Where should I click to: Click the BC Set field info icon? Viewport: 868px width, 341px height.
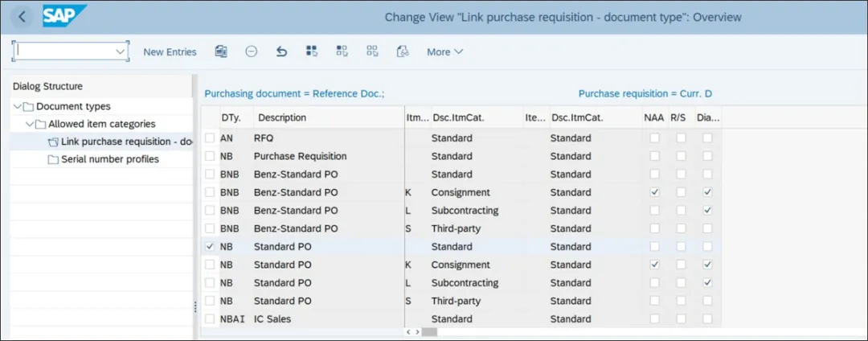pyautogui.click(x=403, y=51)
